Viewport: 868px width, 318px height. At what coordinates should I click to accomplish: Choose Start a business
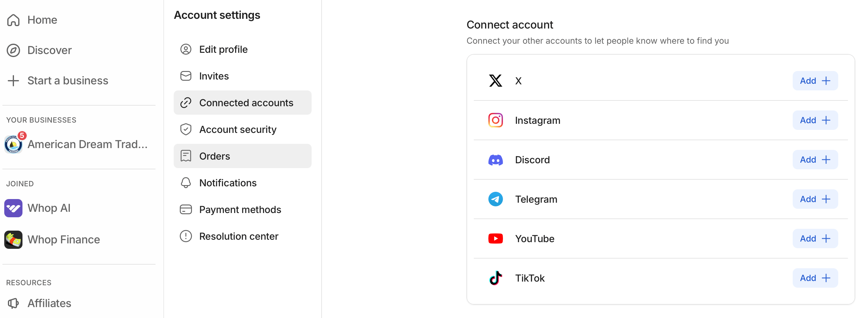68,81
